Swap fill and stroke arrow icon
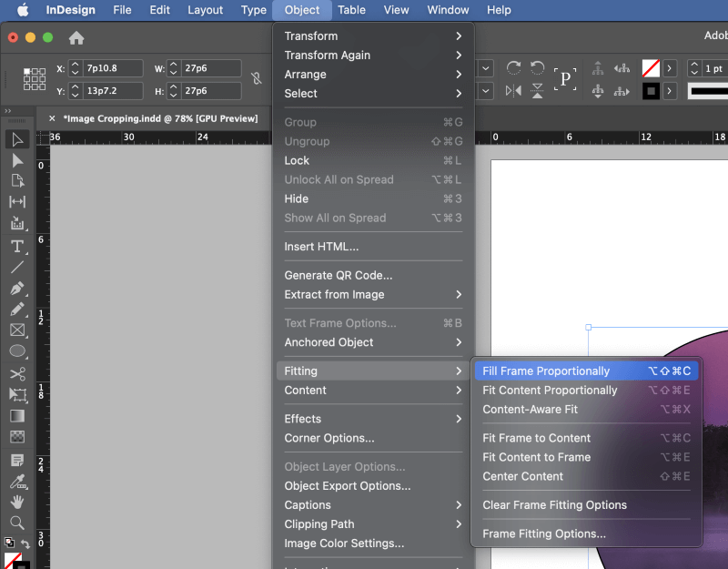Screen dimensions: 728x569 coord(25,543)
